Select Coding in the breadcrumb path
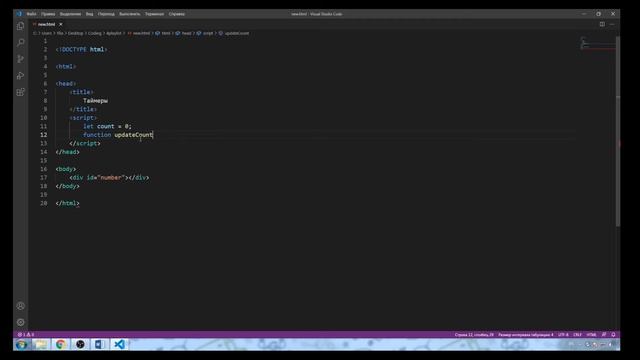 [95, 33]
